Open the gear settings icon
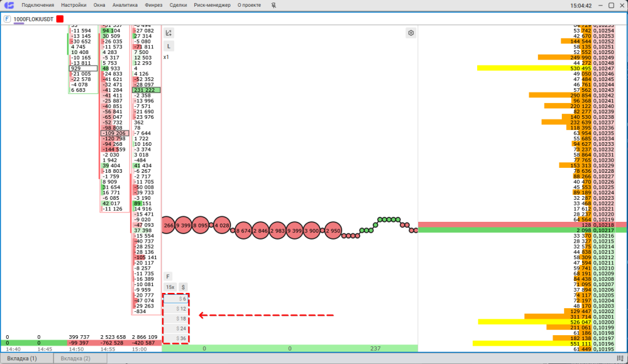This screenshot has height=364, width=628. (411, 33)
